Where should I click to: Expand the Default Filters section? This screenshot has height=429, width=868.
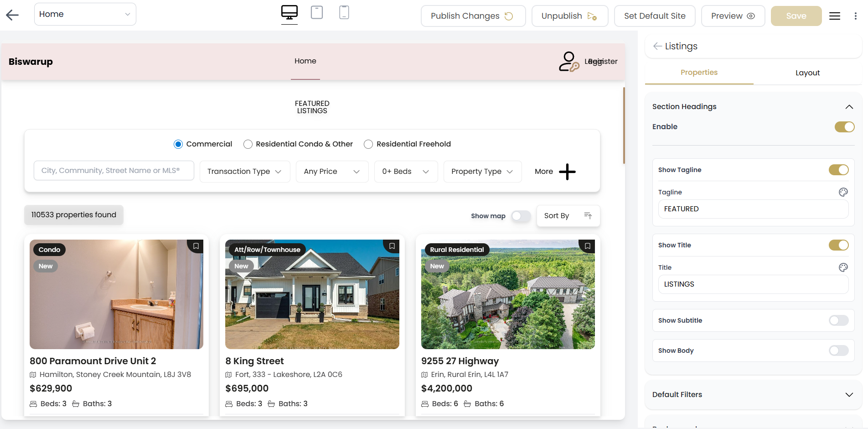849,394
